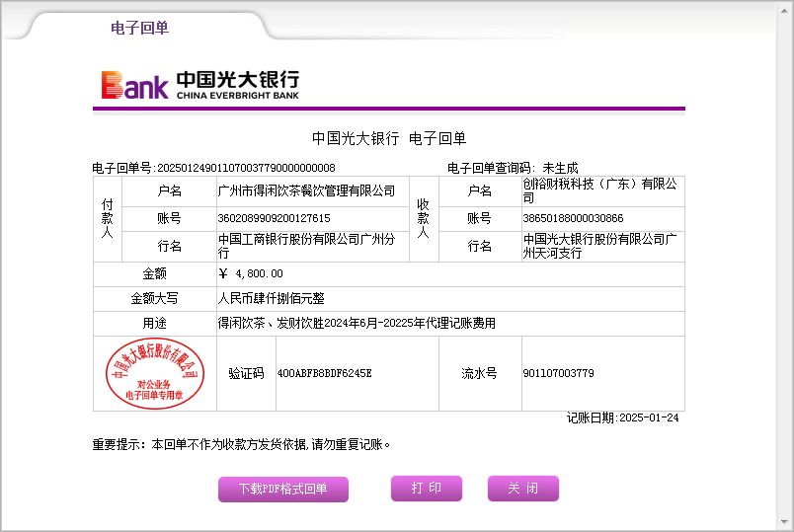Switch to the 电子回单 tab
Image resolution: width=794 pixels, height=532 pixels.
(x=139, y=28)
